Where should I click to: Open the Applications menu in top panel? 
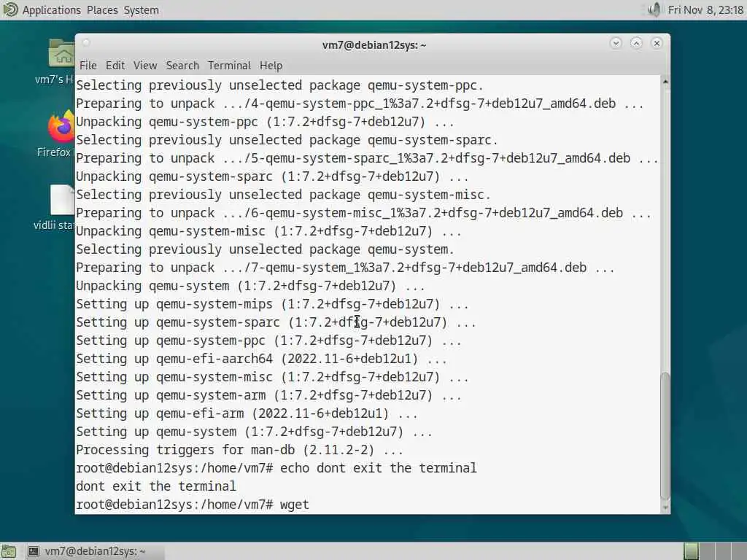point(52,10)
